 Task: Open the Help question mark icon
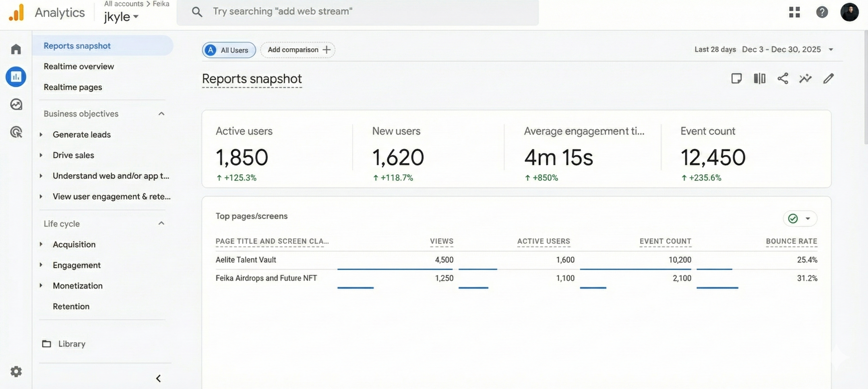point(822,12)
